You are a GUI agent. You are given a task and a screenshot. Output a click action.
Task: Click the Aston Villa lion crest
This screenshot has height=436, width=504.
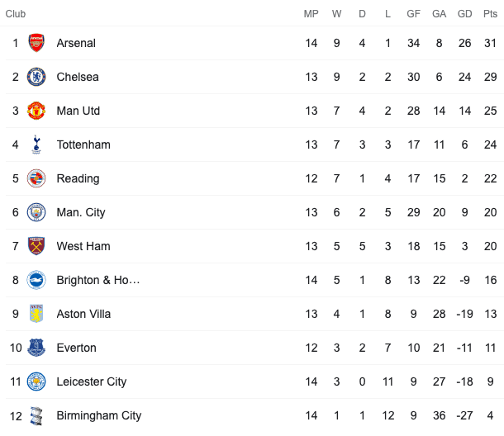pyautogui.click(x=36, y=314)
